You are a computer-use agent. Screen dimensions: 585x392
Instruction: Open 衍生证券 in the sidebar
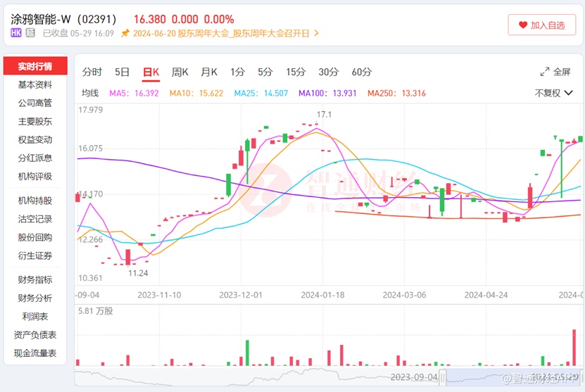(x=35, y=256)
